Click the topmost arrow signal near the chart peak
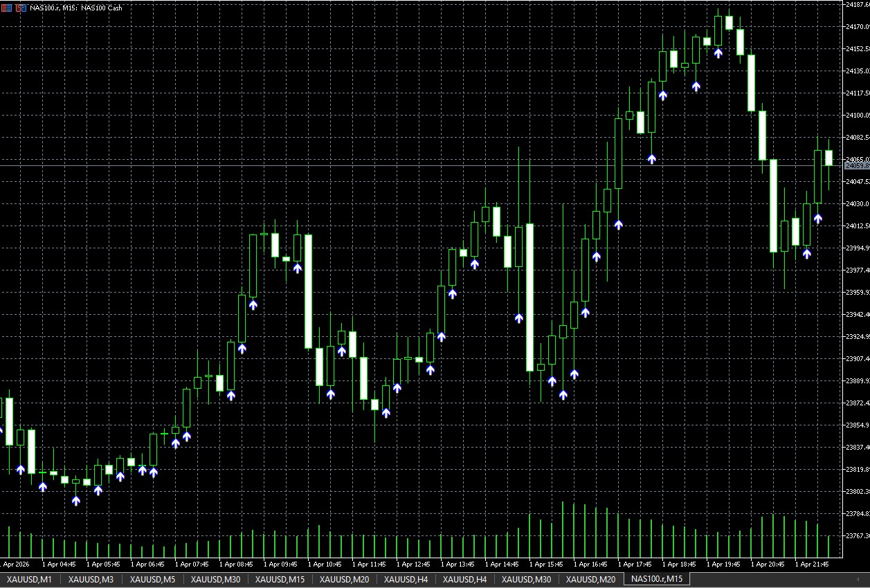Screen dimensions: 870x588 coord(718,53)
